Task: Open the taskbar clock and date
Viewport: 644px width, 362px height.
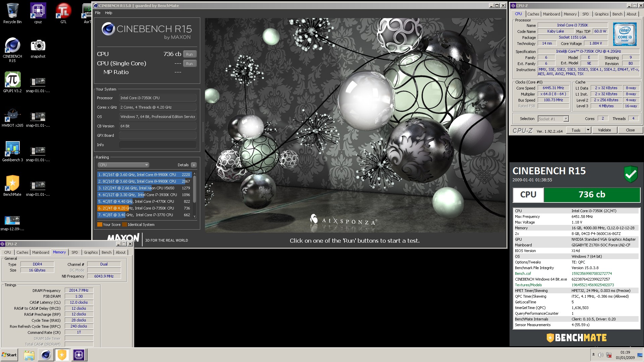Action: point(625,355)
